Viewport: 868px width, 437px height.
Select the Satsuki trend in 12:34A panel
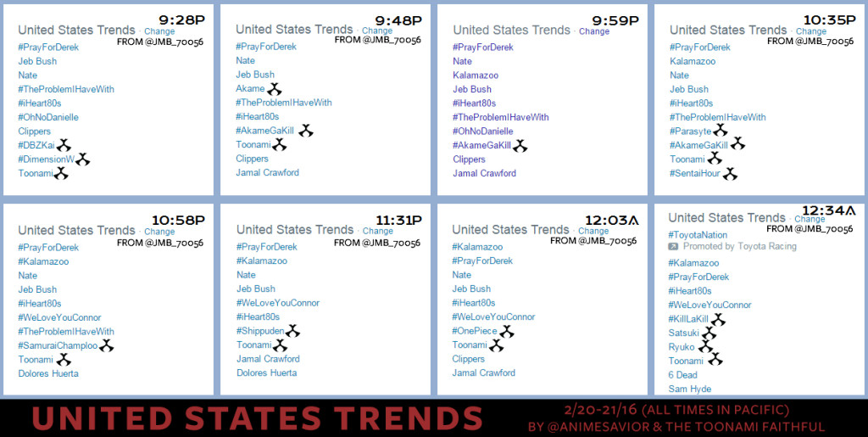[x=684, y=333]
